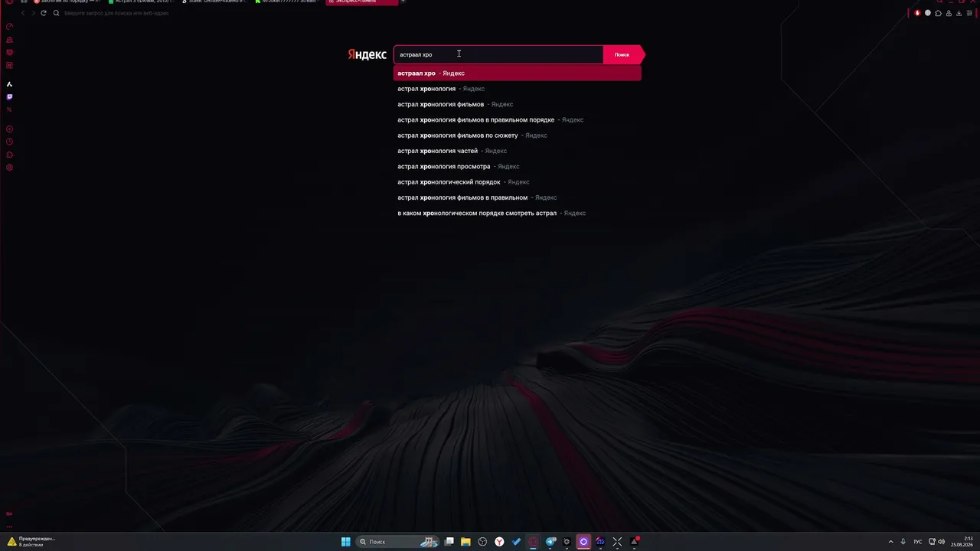Select suggestion "астрал хронология"
The height and width of the screenshot is (551, 980).
[x=518, y=89]
